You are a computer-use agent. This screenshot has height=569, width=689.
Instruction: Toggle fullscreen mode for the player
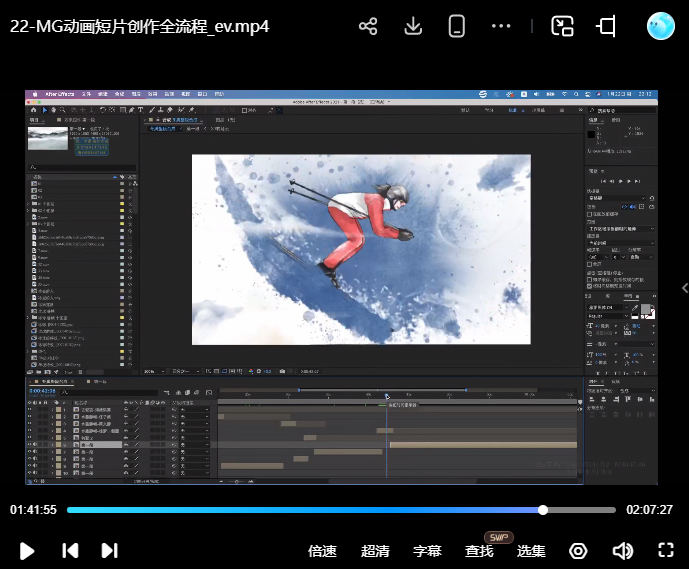(666, 551)
